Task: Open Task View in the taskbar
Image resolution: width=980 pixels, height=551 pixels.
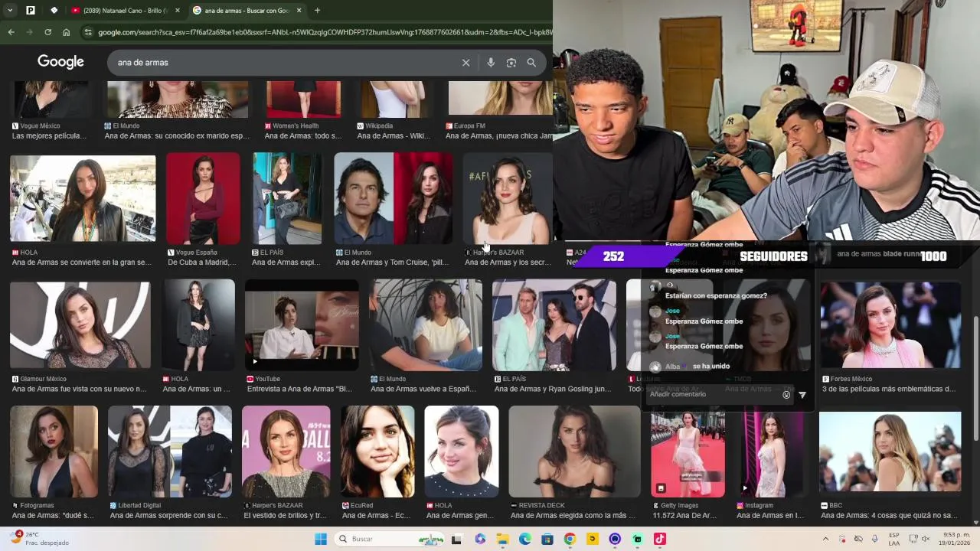Action: click(x=457, y=539)
